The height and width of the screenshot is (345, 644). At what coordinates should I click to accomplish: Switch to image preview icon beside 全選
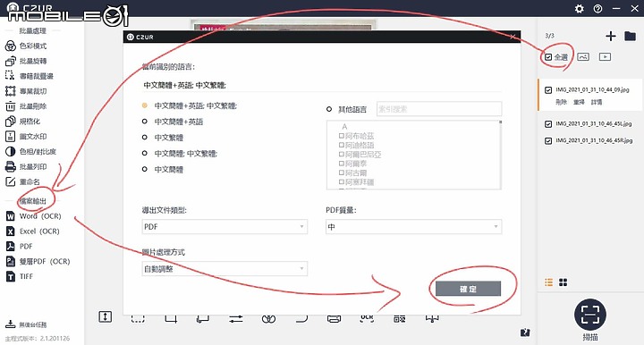tap(583, 57)
